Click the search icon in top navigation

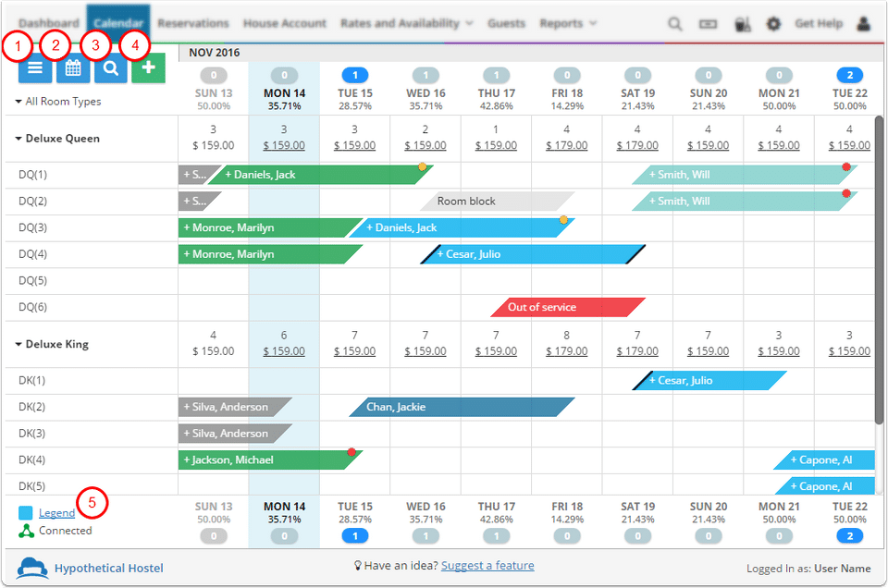(x=674, y=24)
